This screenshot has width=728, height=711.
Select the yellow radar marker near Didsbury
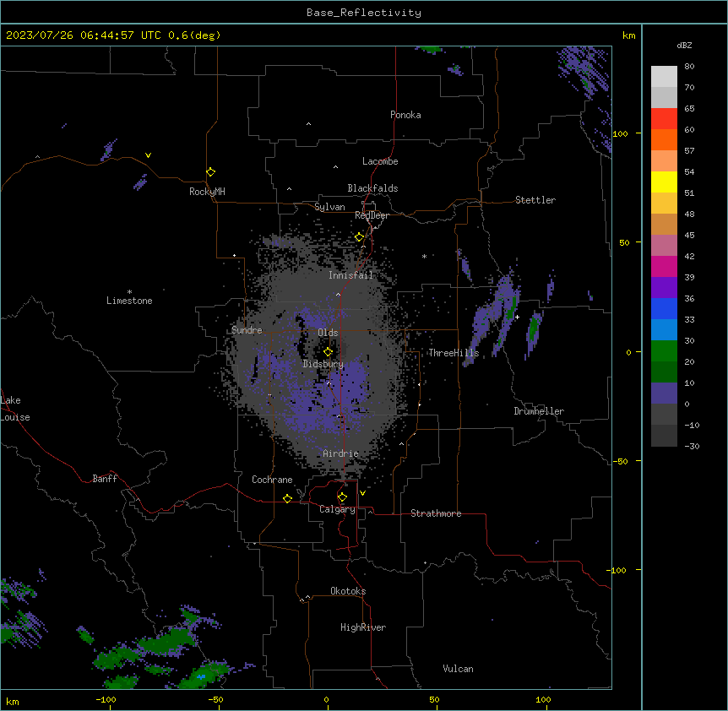point(329,352)
